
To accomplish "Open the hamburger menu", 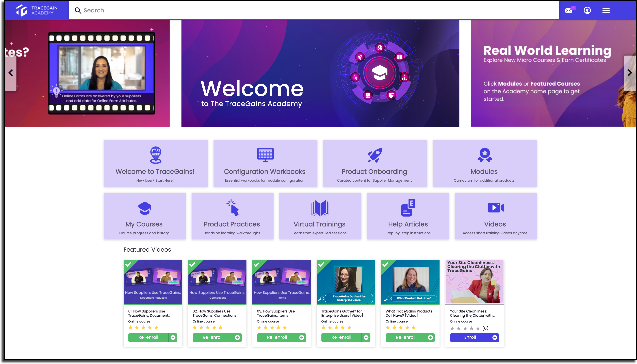I will (606, 10).
